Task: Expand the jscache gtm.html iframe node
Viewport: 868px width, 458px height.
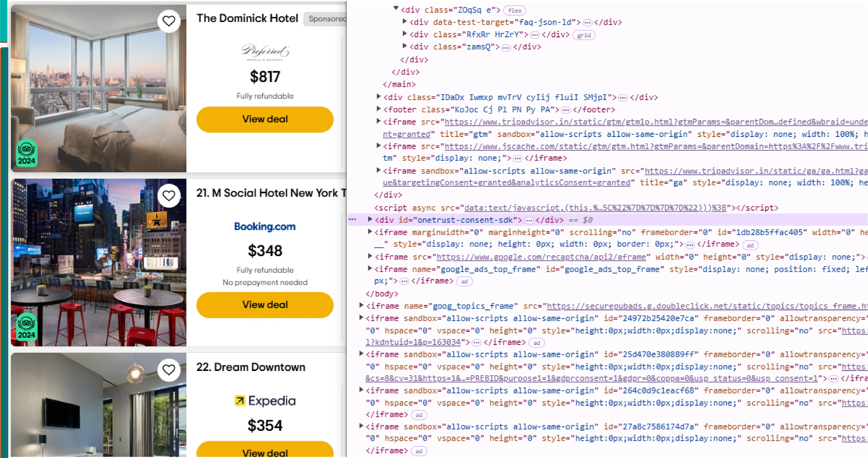Action: click(x=378, y=145)
